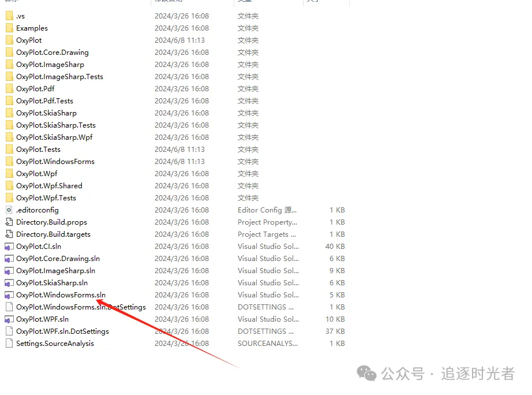Select the .vs folder icon

pos(9,16)
